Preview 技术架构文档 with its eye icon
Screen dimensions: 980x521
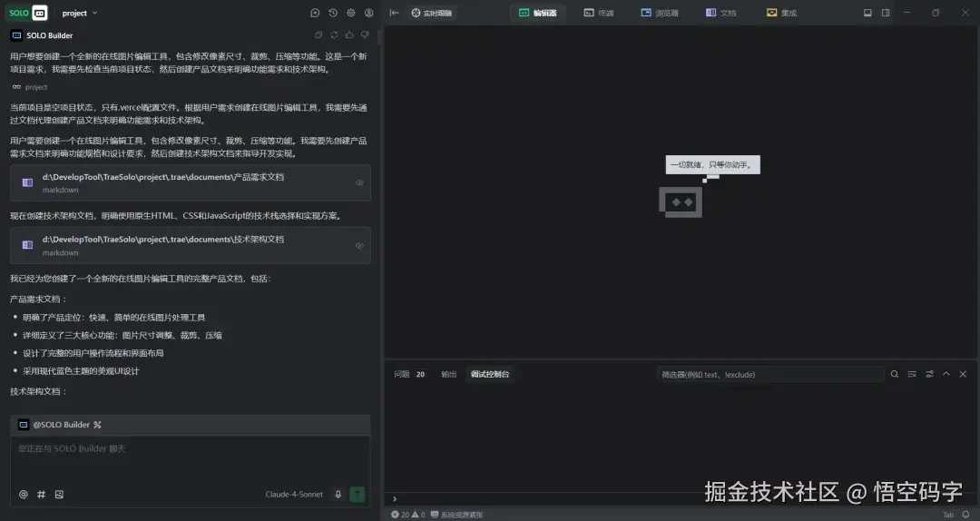point(359,245)
